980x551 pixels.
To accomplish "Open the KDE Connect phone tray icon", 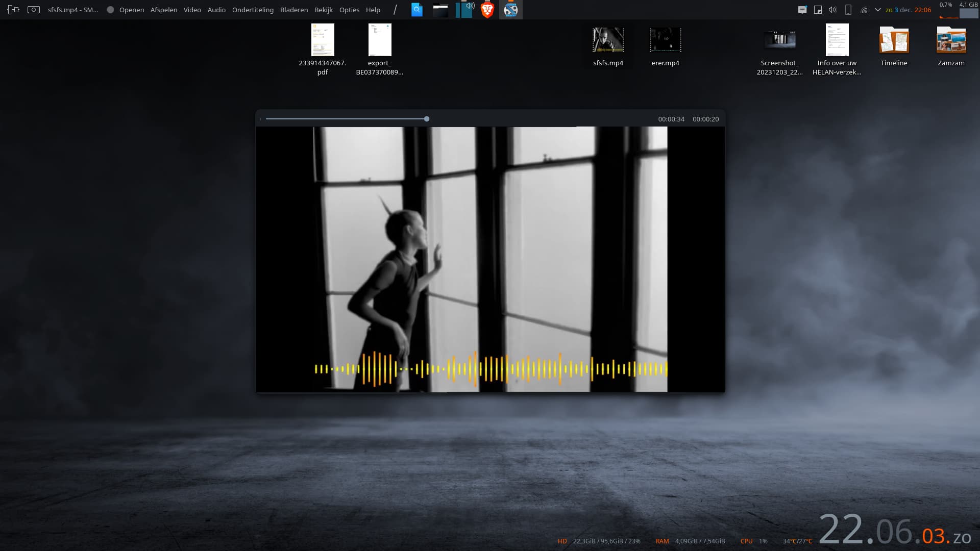I will pos(848,10).
